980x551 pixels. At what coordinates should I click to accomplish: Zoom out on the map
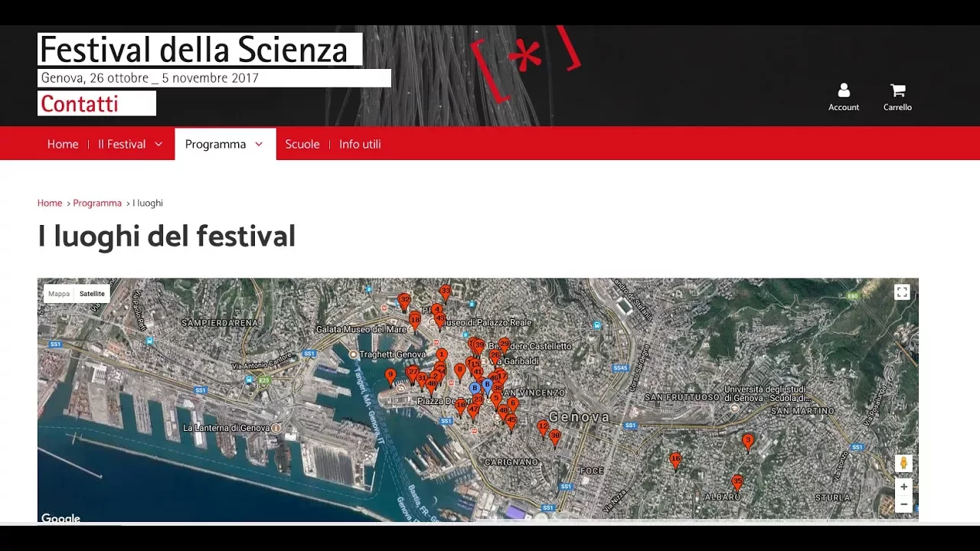(x=903, y=504)
